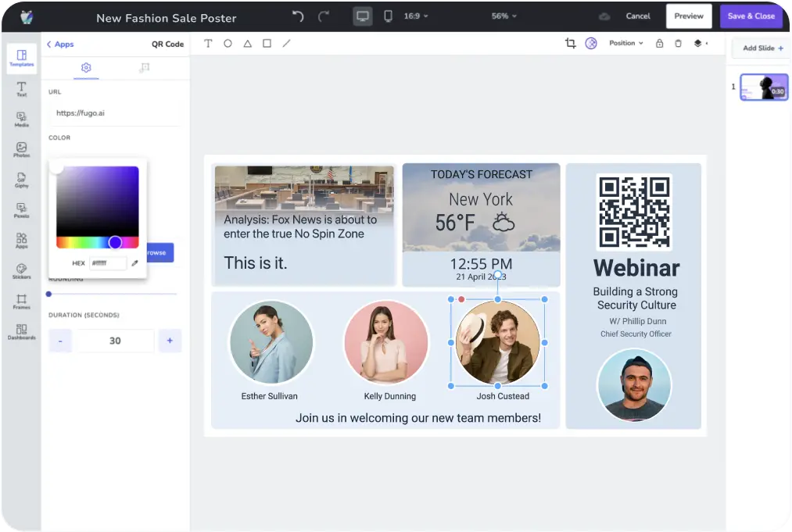Open the 16:9 aspect ratio dropdown
Image resolution: width=792 pixels, height=532 pixels.
(416, 16)
